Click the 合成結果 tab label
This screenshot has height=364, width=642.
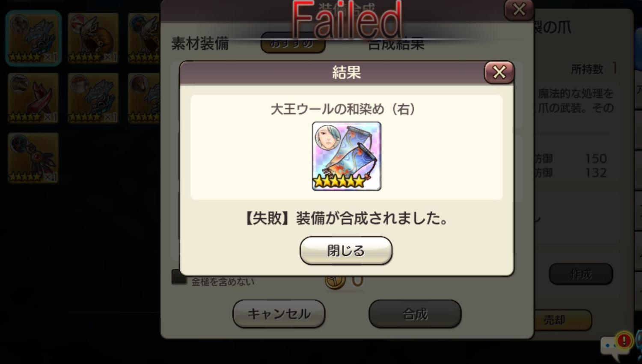[396, 44]
